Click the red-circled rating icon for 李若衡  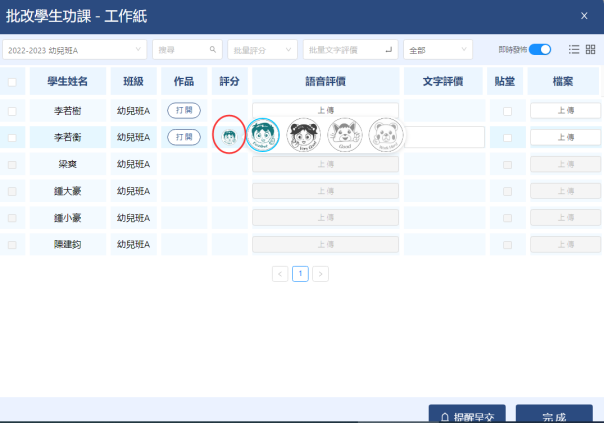[229, 135]
